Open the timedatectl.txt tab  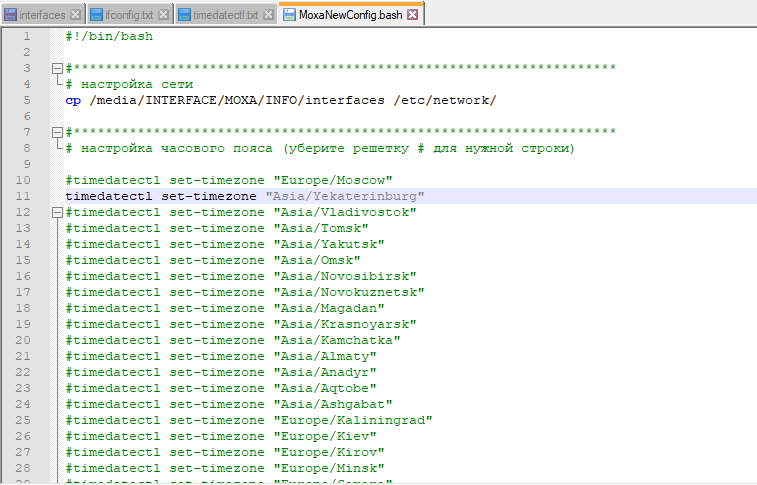[225, 15]
